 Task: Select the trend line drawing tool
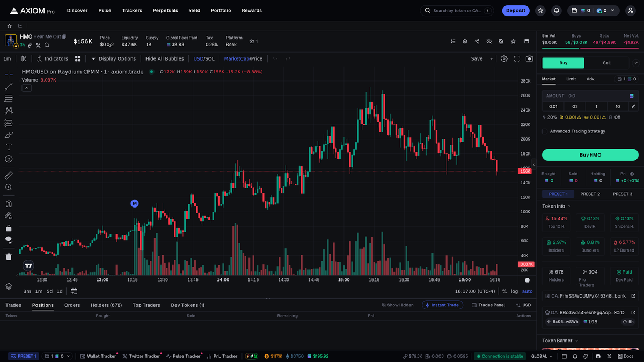9,86
